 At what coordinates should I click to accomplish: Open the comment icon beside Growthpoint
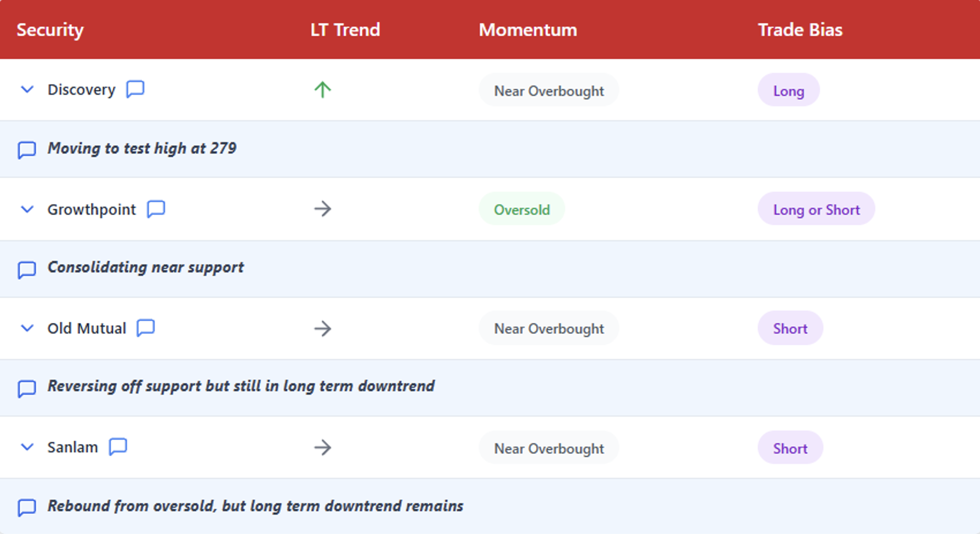click(x=156, y=208)
